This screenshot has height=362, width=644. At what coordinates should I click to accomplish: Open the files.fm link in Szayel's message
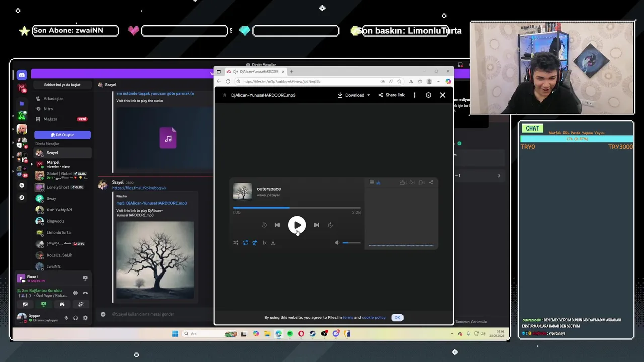tap(139, 188)
